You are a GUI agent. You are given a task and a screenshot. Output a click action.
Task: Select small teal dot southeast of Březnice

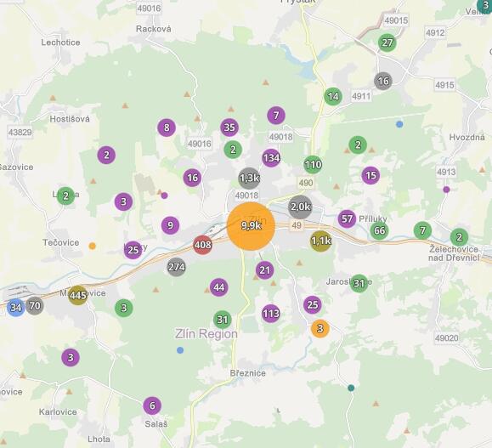[351, 388]
